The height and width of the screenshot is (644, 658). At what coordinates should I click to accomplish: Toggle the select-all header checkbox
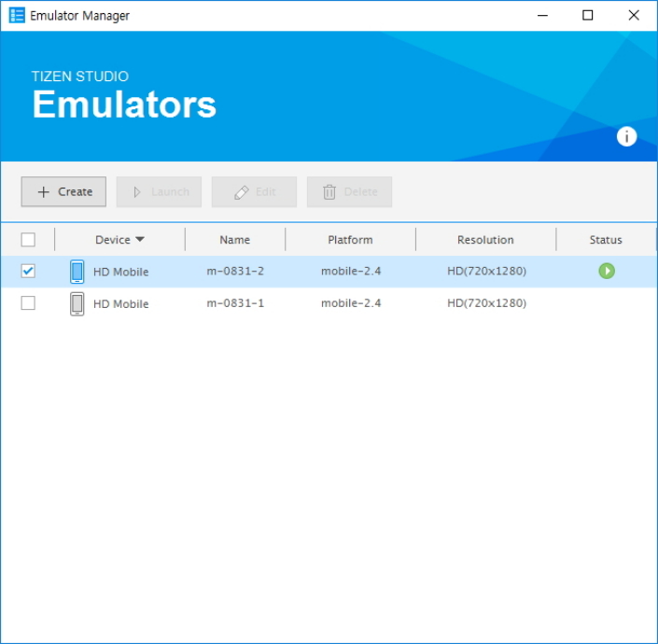(28, 240)
